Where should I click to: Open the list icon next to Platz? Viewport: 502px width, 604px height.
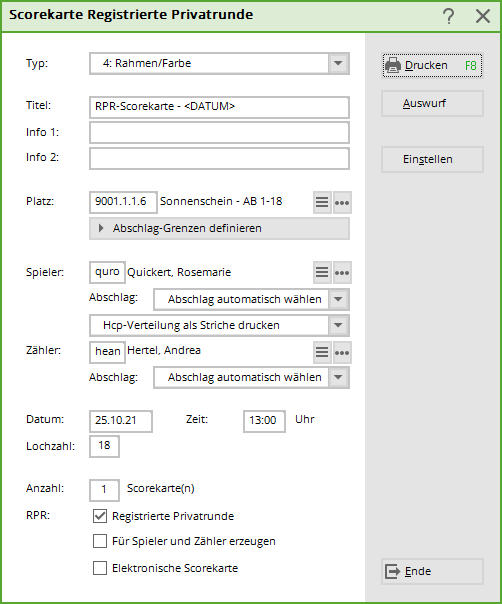coord(322,202)
